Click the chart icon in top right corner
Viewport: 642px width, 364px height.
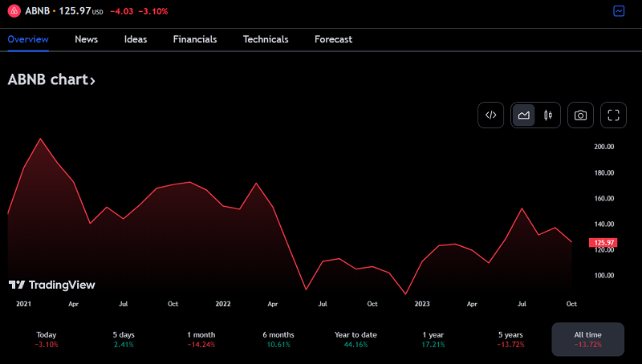coord(619,11)
